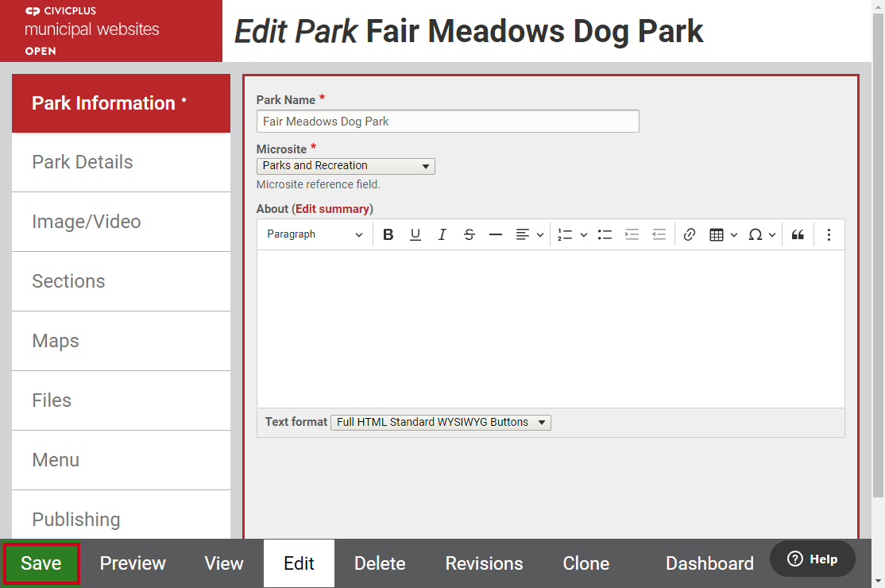The image size is (885, 588).
Task: Open the Help button
Action: point(812,559)
